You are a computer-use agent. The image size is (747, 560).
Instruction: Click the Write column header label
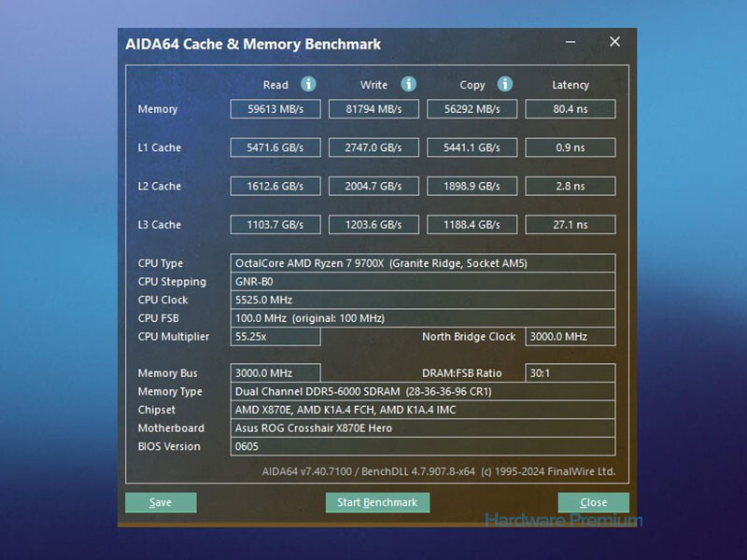(373, 85)
